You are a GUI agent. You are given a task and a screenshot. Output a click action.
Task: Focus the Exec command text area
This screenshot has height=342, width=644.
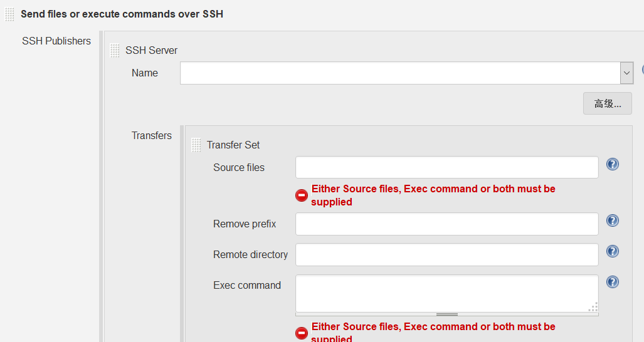click(x=447, y=294)
